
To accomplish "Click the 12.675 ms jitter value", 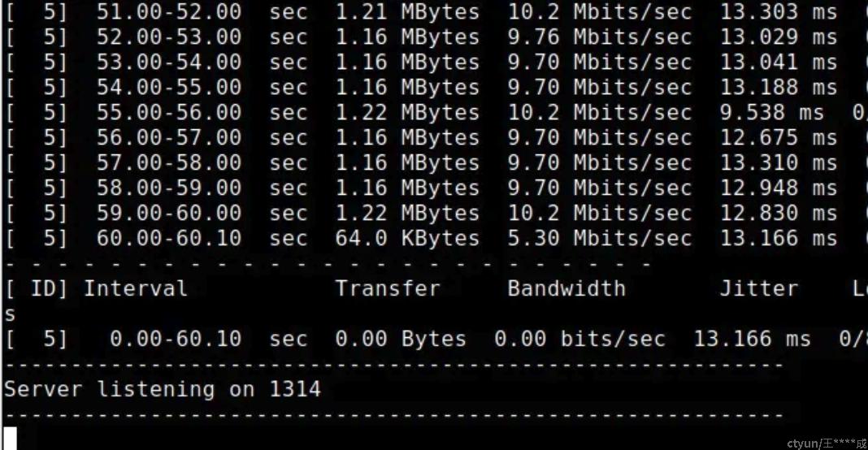I will [x=779, y=137].
